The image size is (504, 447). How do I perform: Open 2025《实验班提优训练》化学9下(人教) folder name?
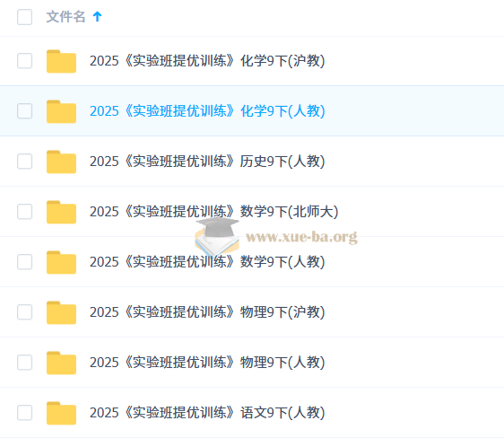coord(207,111)
